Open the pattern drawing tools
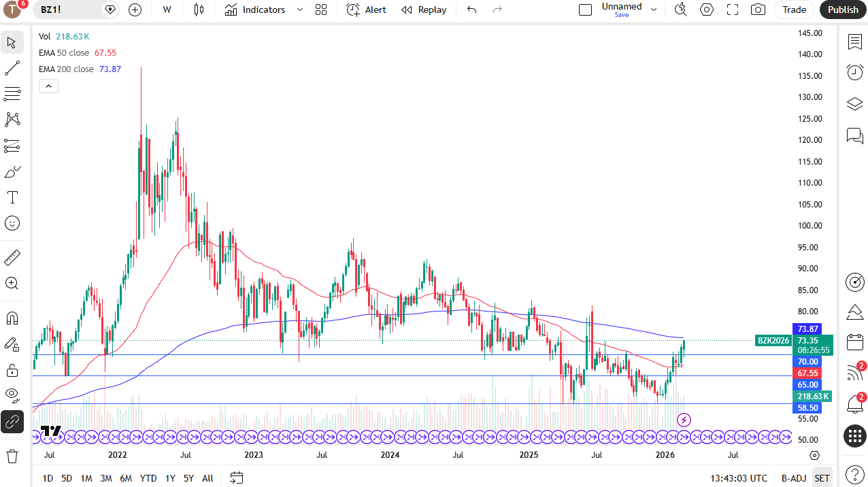868x487 pixels. click(12, 120)
